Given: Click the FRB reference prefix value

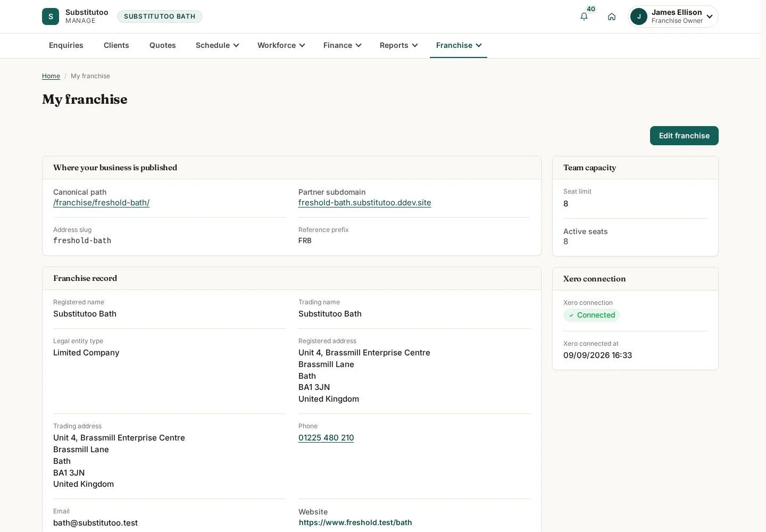Looking at the screenshot, I should (305, 240).
